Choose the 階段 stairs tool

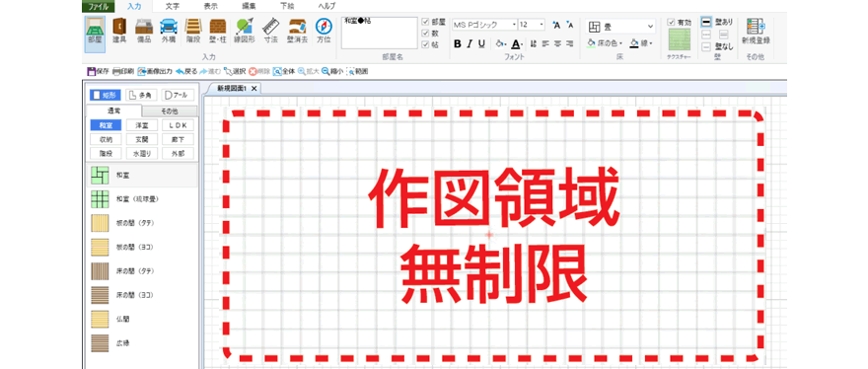pos(193,32)
